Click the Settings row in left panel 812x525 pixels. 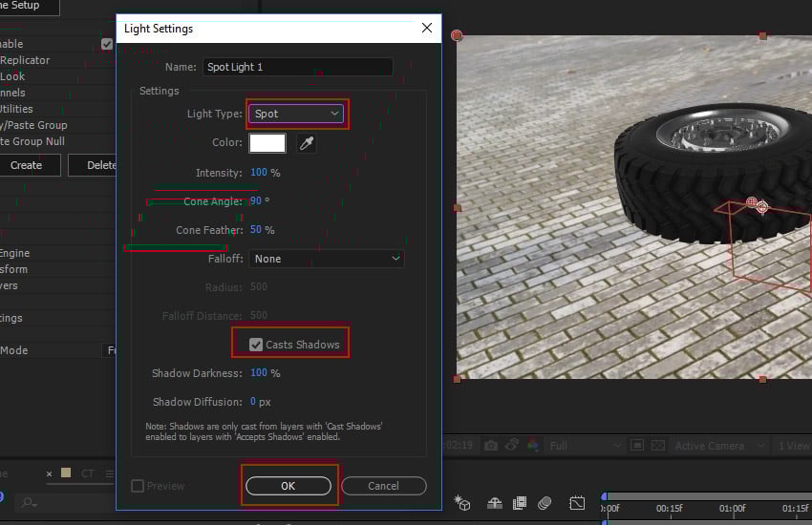[x=11, y=318]
